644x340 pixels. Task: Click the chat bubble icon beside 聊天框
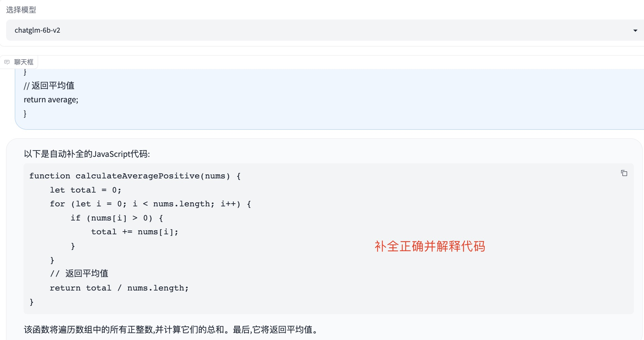click(7, 62)
